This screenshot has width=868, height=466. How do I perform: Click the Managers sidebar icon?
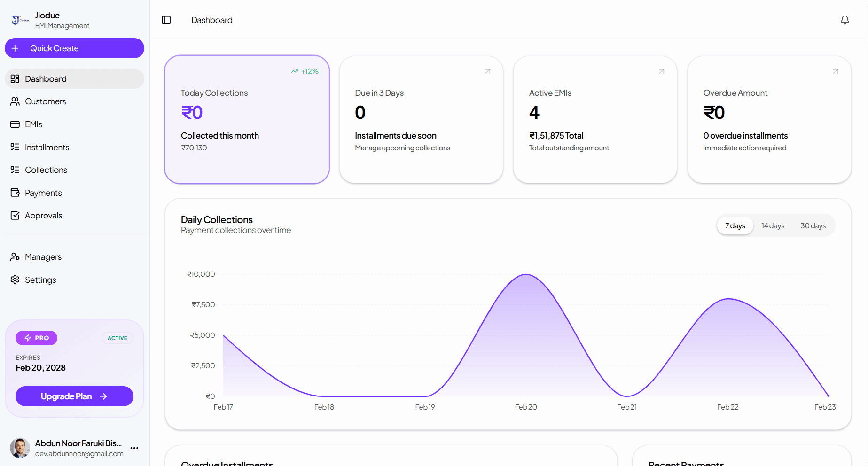(x=15, y=256)
